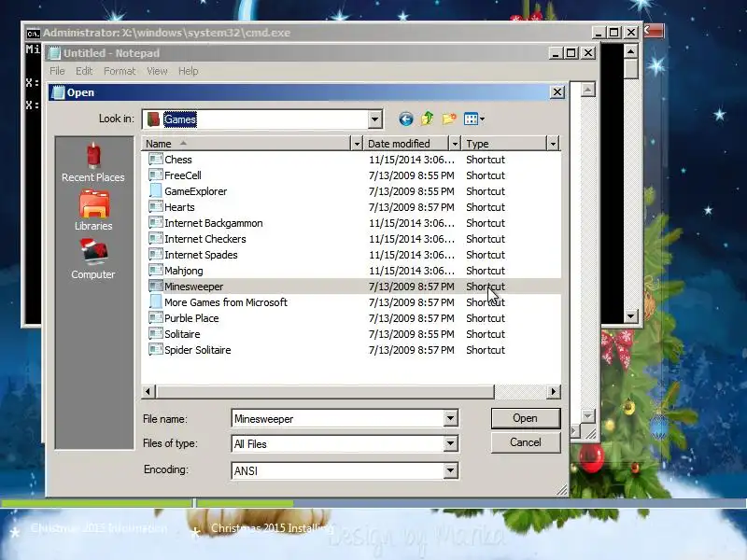Open the Edit menu in Notepad
The image size is (747, 560).
84,71
